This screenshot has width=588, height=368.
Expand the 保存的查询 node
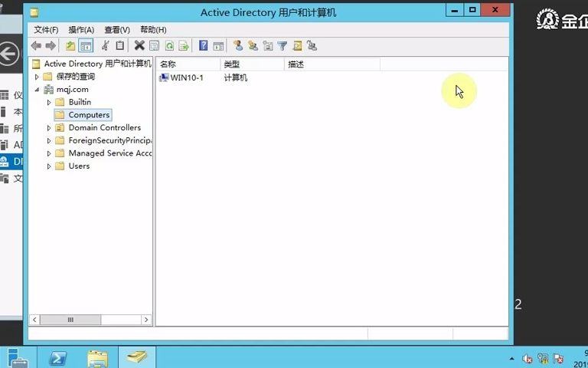(37, 77)
